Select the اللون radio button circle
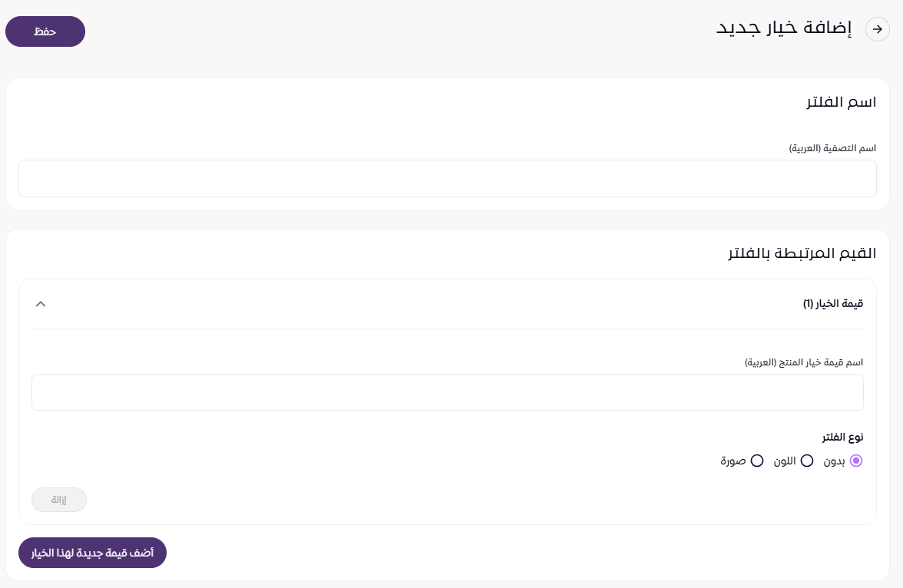The width and height of the screenshot is (903, 588). (x=806, y=461)
